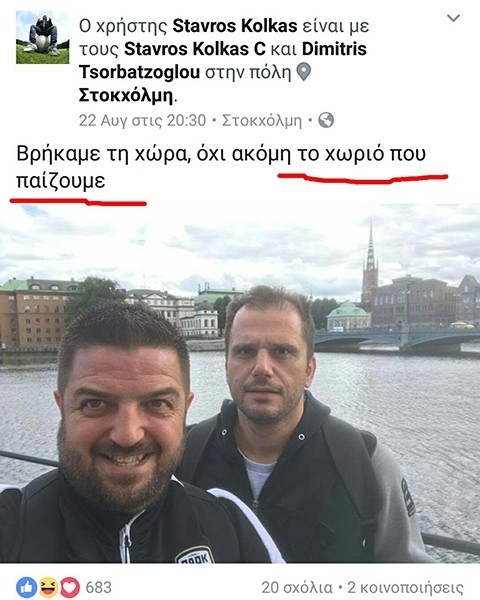Open the selfie photo in the post
This screenshot has height=600, width=480.
coord(240,383)
